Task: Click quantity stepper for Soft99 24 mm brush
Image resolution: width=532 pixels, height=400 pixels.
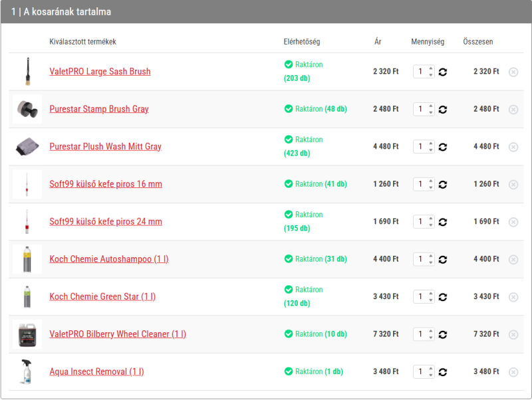Action: (424, 222)
